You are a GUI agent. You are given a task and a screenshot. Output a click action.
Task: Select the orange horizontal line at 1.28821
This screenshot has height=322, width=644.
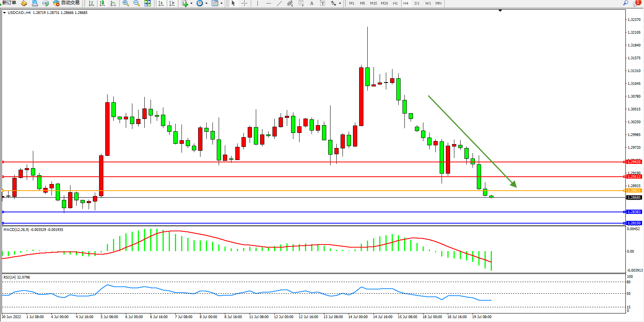(x=310, y=191)
